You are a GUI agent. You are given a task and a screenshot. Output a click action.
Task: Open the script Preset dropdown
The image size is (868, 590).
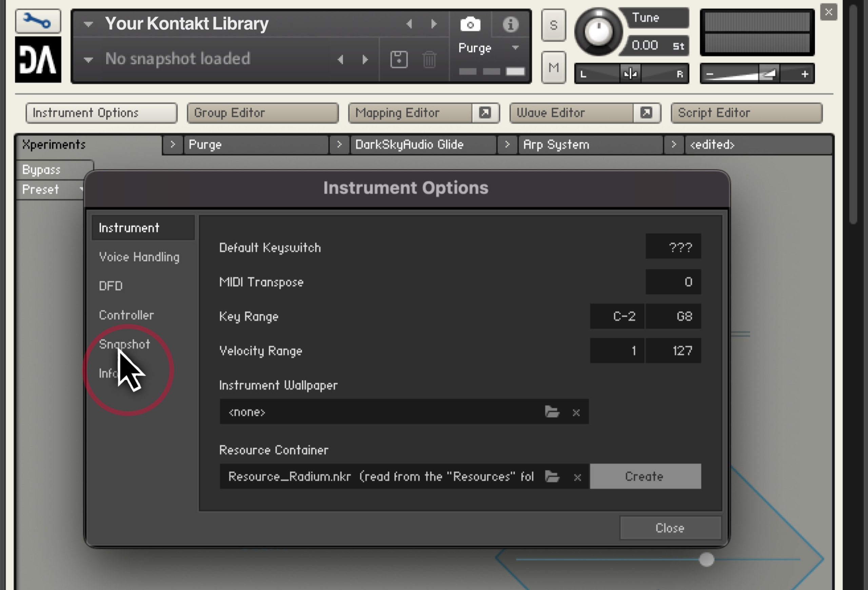(x=50, y=189)
